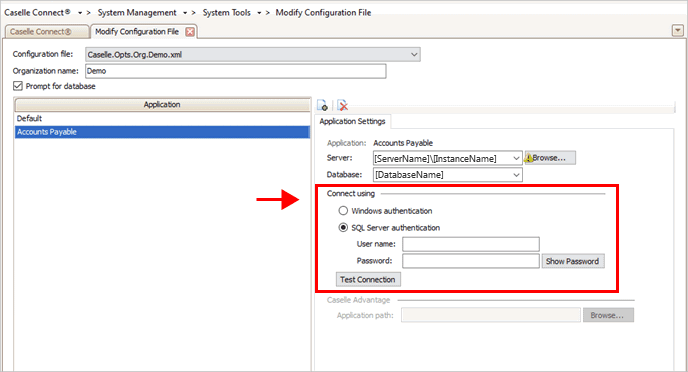The image size is (688, 372).
Task: Open the Caselle Connect breadcrumb dropdown arrow
Action: [80, 13]
